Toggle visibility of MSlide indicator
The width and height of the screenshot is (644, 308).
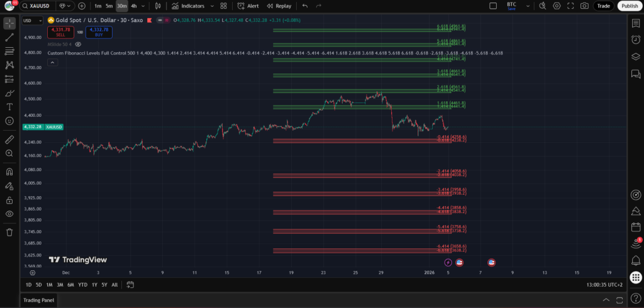tap(78, 45)
